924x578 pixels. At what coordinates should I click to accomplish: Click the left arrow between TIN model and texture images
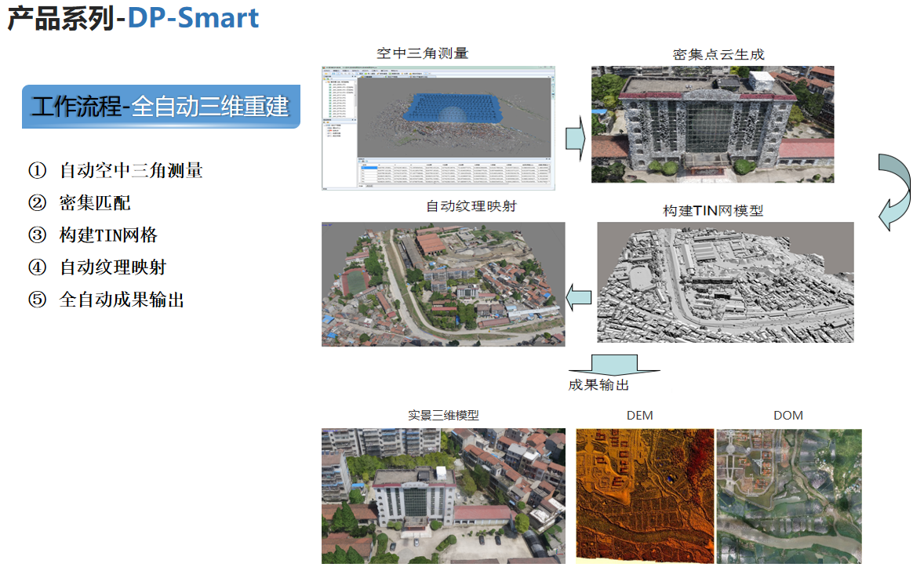(579, 296)
